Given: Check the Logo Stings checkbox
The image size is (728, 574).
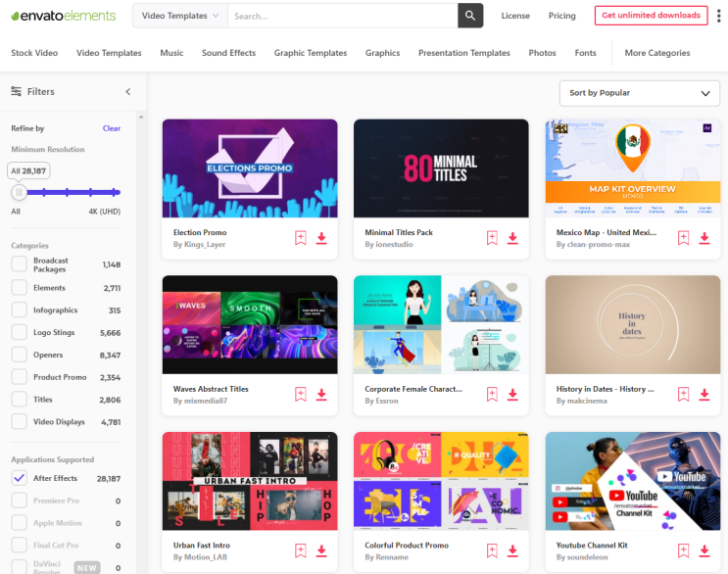Looking at the screenshot, I should point(19,332).
